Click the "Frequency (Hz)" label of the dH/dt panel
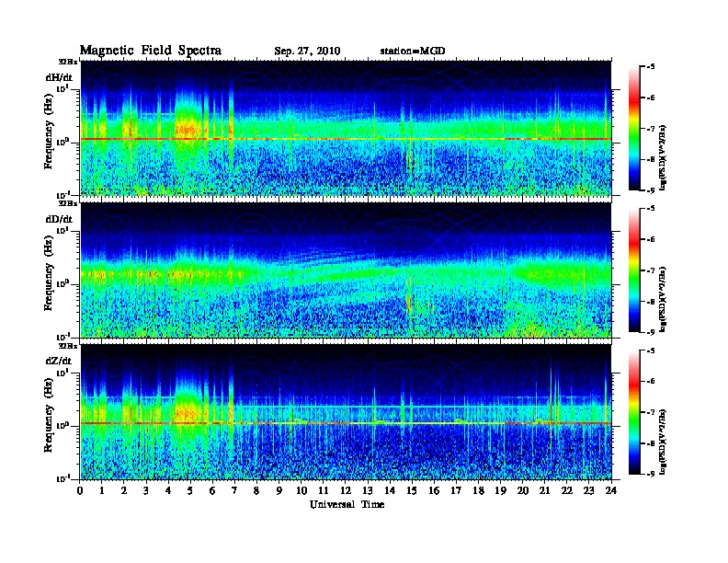Viewport: 728px width, 563px height. tap(49, 132)
